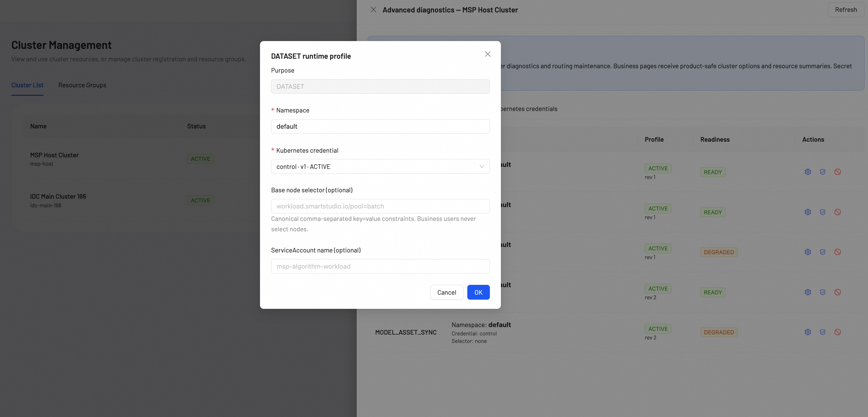
Task: Click 'Selector: none' text in MODEL_ASSET_SYNC row
Action: click(469, 341)
